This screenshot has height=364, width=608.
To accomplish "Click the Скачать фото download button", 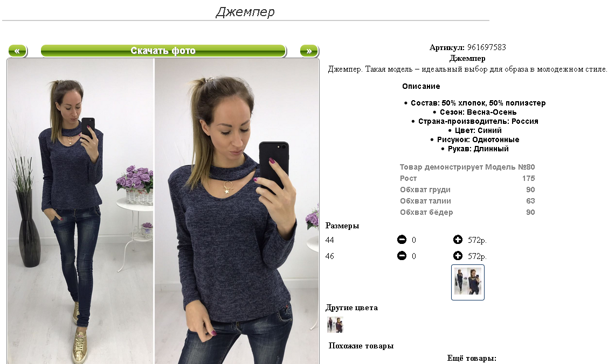I will coord(163,51).
